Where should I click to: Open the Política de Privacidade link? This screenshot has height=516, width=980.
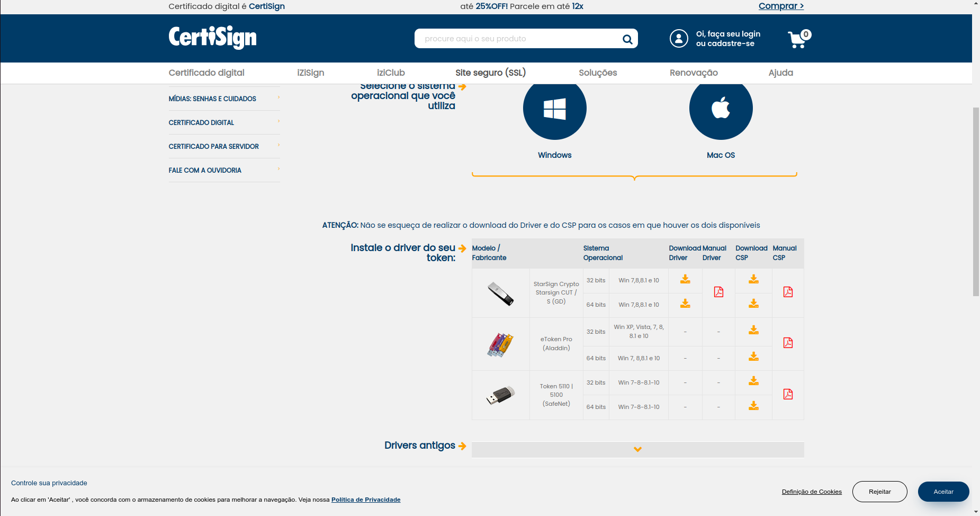[x=366, y=500]
